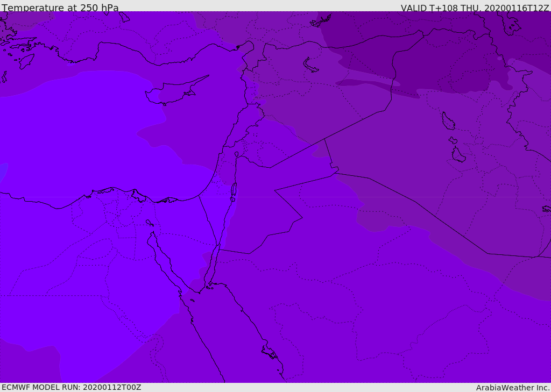The height and width of the screenshot is (392, 551).
Task: Click the ArabiaWeather Inc credit text
Action: click(512, 388)
